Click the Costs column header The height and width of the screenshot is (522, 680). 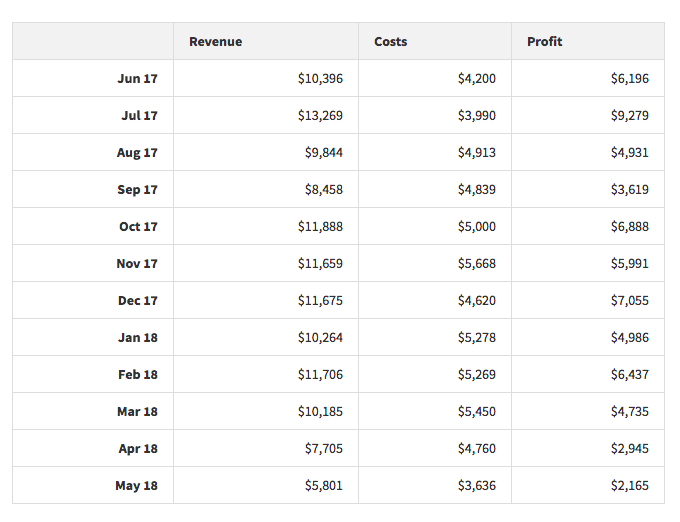click(x=391, y=42)
